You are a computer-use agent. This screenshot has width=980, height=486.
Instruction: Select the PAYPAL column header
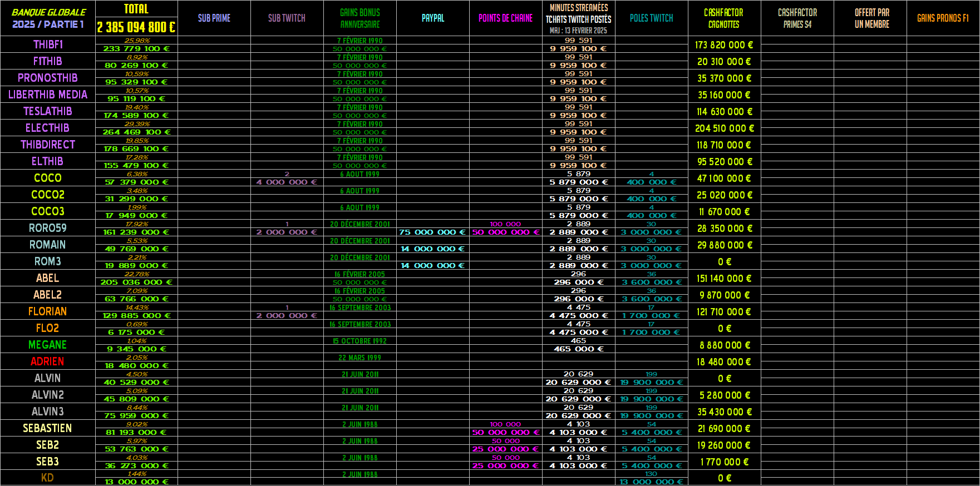tap(433, 18)
